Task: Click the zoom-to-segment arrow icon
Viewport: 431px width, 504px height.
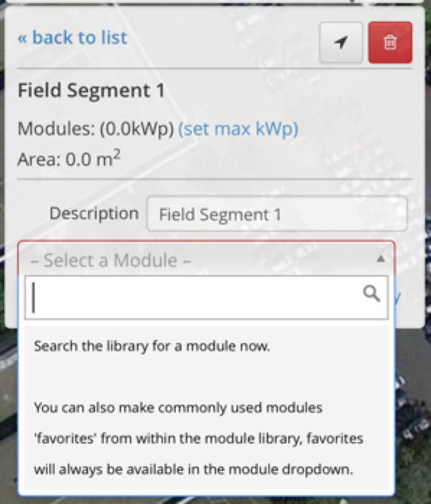Action: coord(341,43)
